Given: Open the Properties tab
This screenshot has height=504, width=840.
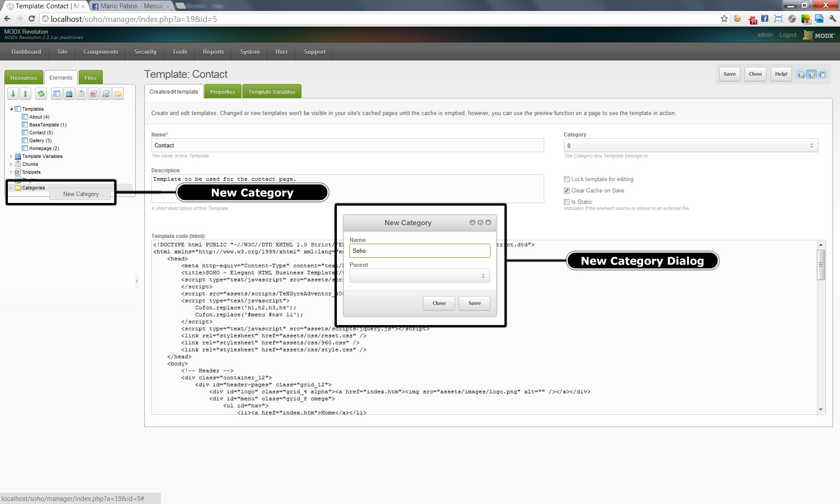Looking at the screenshot, I should click(x=223, y=91).
